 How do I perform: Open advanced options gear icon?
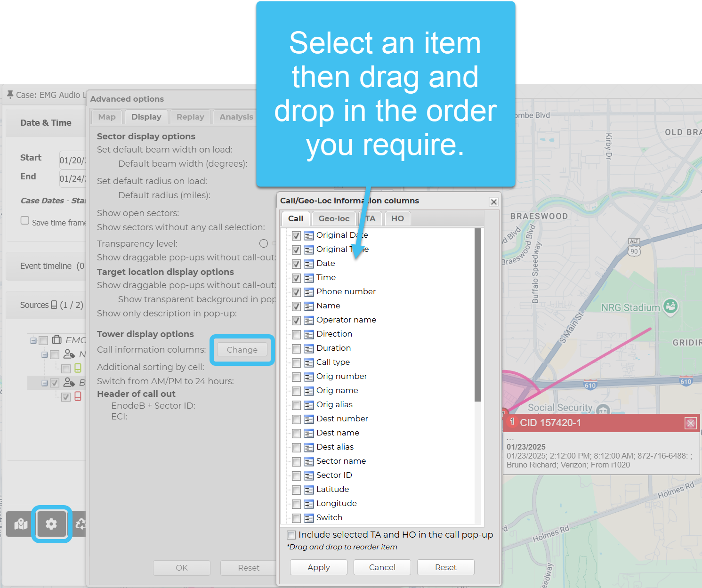(x=51, y=524)
